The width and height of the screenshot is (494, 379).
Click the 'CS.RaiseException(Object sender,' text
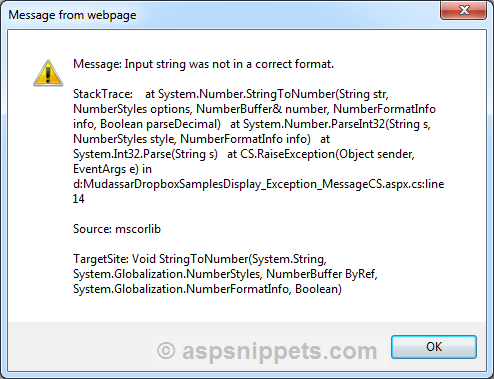click(x=327, y=154)
